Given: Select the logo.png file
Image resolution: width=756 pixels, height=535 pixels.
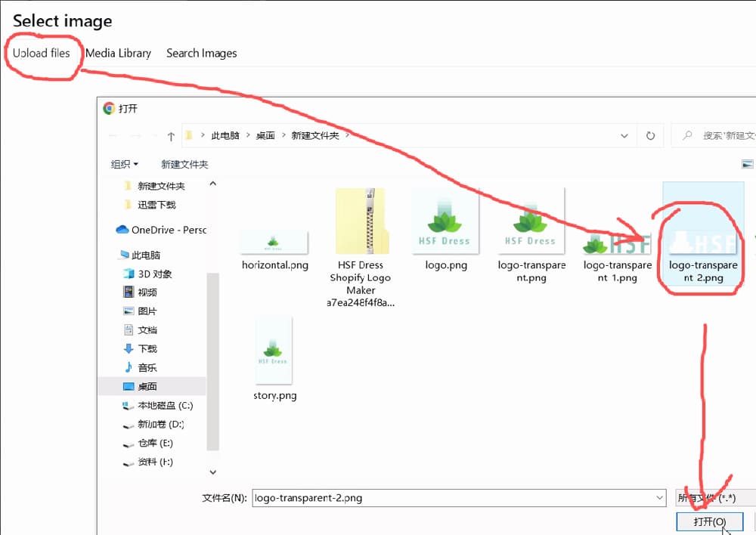Looking at the screenshot, I should 446,230.
